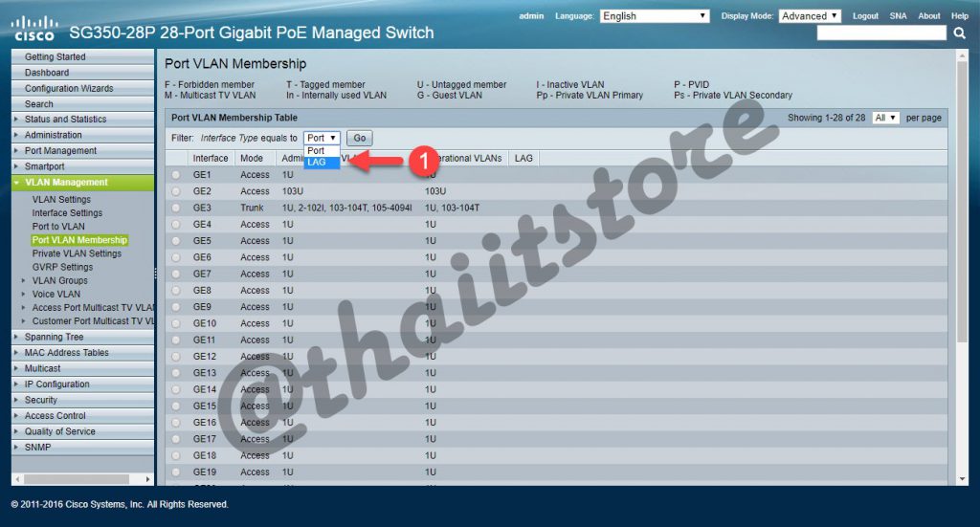The height and width of the screenshot is (527, 980).
Task: Open Getting Started page
Action: (x=55, y=56)
